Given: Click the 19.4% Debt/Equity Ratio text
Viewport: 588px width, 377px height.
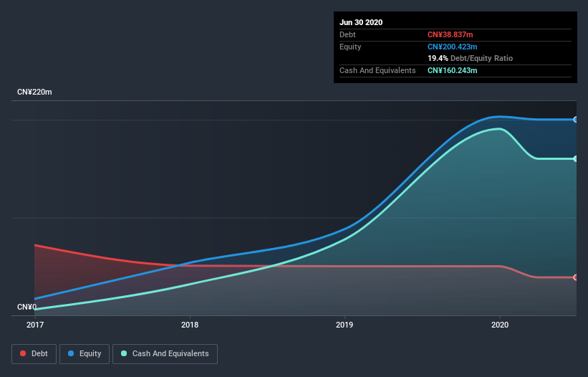Looking at the screenshot, I should pos(471,58).
